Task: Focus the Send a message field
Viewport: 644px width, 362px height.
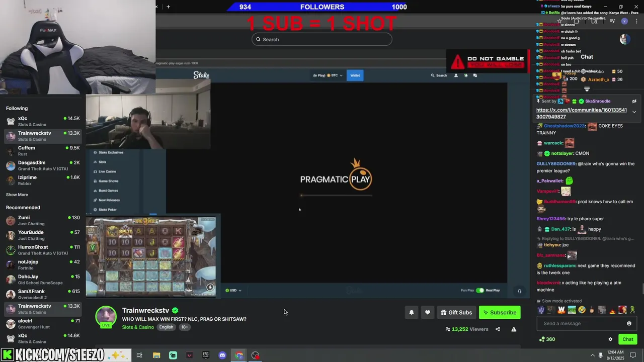Action: click(x=587, y=323)
